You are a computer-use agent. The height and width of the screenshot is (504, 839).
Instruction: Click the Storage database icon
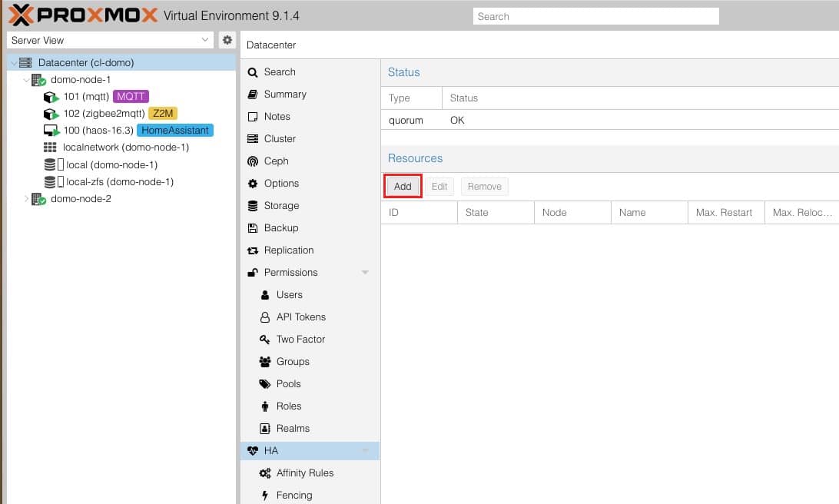point(252,206)
